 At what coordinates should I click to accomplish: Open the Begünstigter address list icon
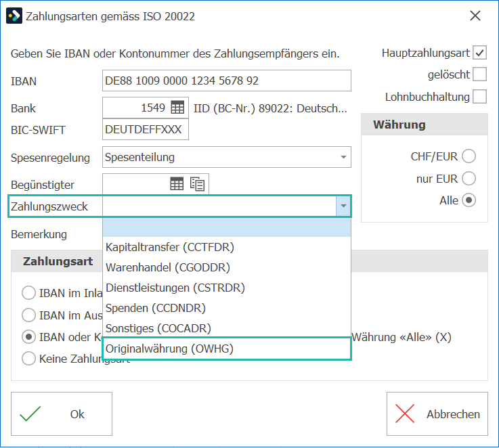[x=197, y=184]
